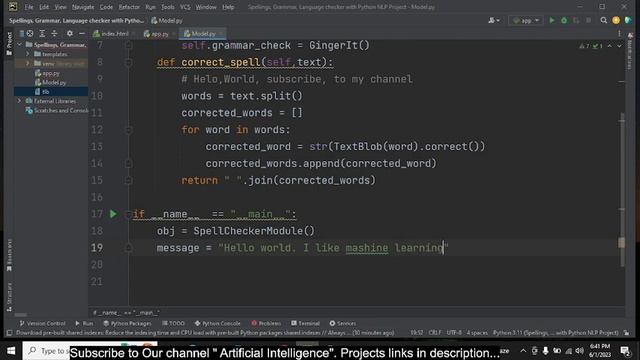Click the Project panel horizontal scrollbar
This screenshot has width=640, height=360.
20,315
